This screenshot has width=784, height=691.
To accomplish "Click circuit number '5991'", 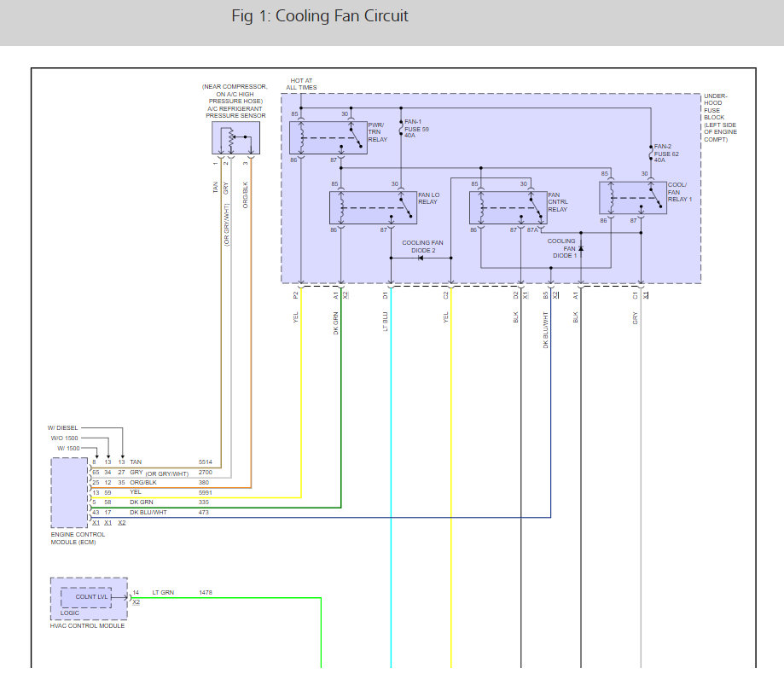I will tap(206, 492).
